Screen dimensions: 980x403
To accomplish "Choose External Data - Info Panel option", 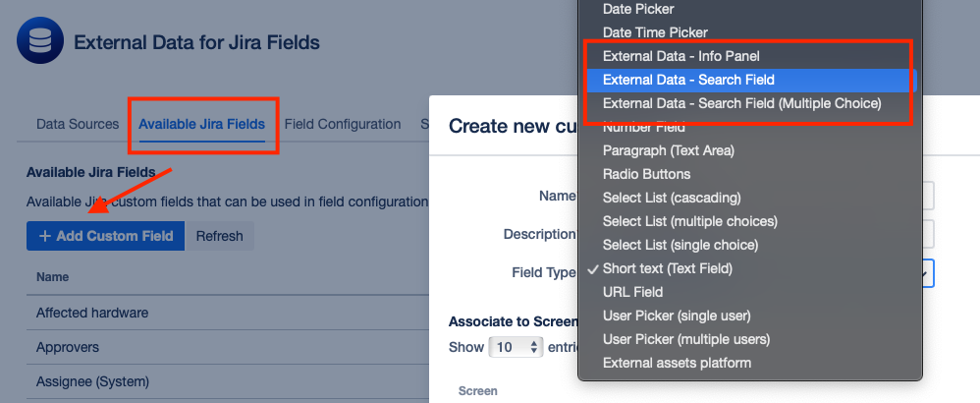I will point(681,56).
